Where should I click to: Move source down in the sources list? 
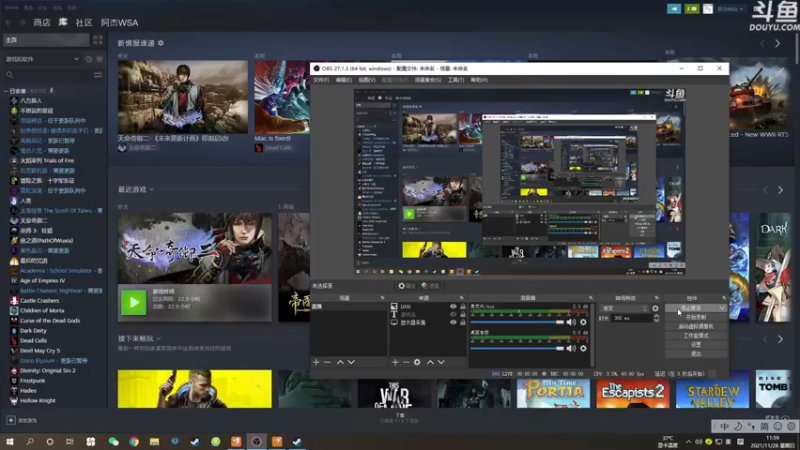441,362
